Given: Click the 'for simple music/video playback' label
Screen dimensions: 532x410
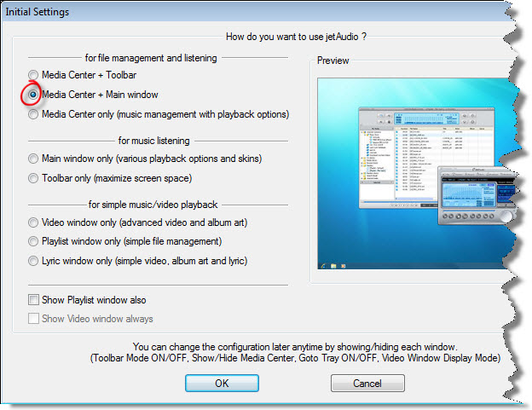Looking at the screenshot, I should click(153, 205).
